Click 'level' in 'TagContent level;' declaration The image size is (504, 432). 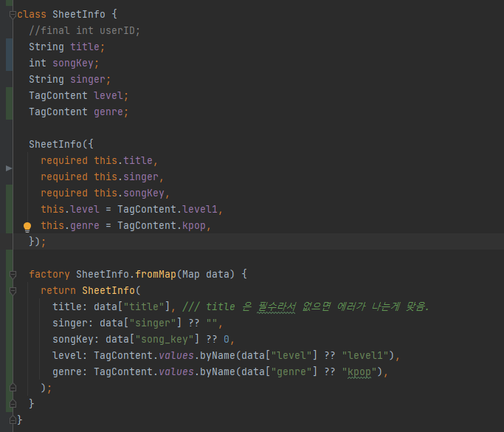click(x=108, y=95)
